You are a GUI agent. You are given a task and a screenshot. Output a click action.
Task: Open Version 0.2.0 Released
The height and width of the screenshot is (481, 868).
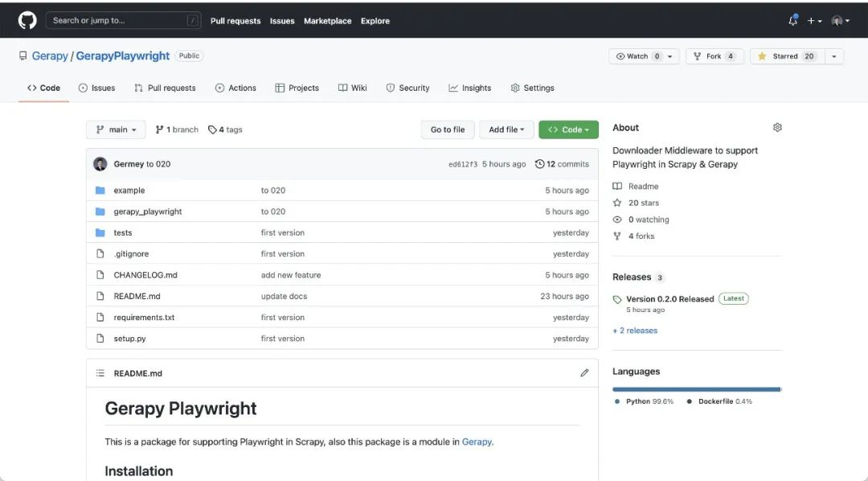[669, 298]
